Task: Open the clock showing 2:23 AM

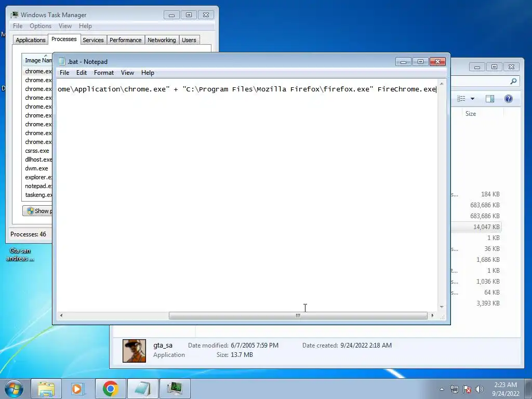Action: (x=506, y=389)
